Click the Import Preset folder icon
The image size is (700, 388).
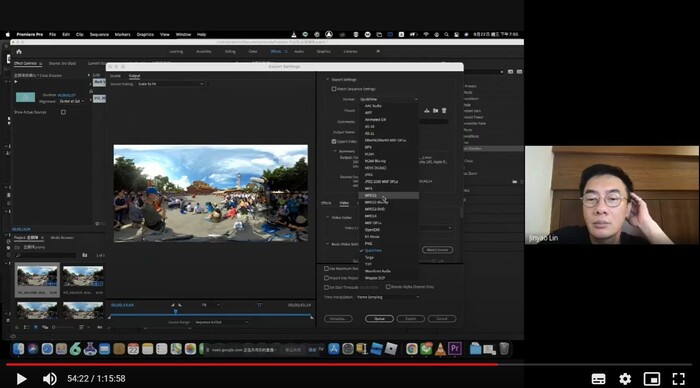435,110
